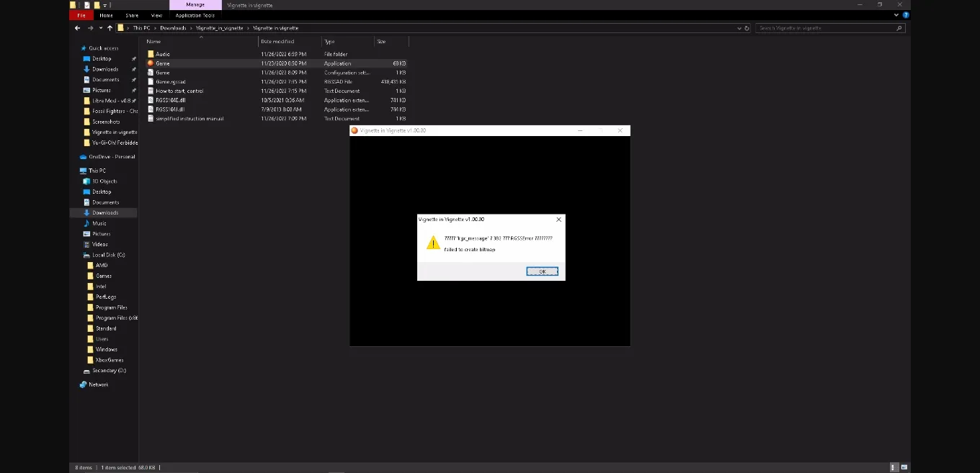
Task: Click the Game application orange icon
Action: pos(151,63)
